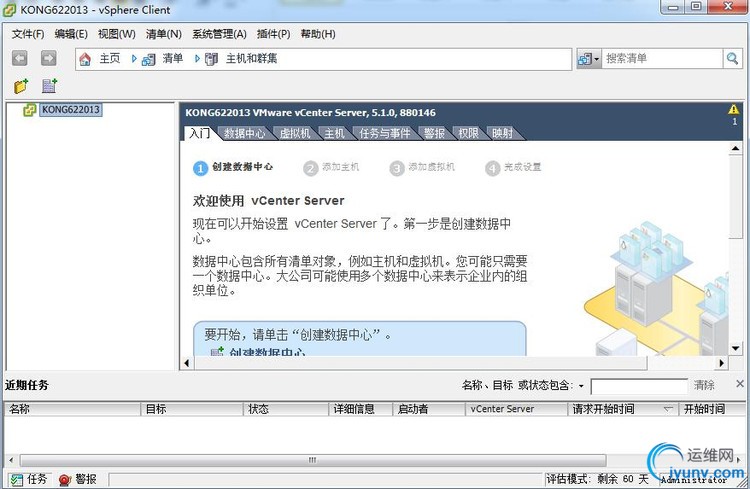The height and width of the screenshot is (489, 750).
Task: Click step 1 circle Create Datacenter
Action: click(x=200, y=168)
